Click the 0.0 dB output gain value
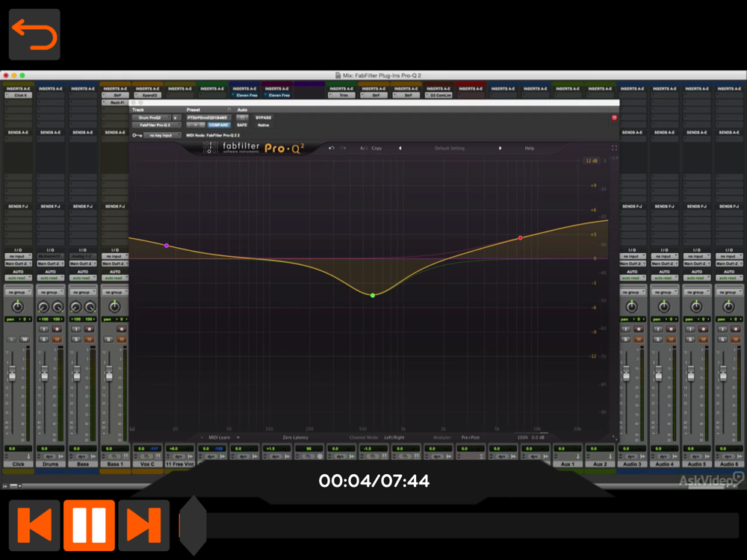This screenshot has width=747, height=560. pyautogui.click(x=538, y=437)
